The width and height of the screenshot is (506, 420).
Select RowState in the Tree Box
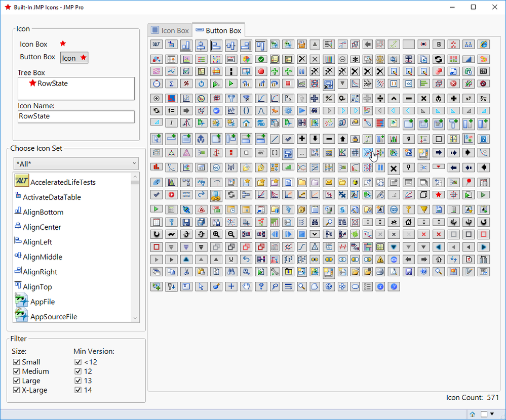pos(52,83)
